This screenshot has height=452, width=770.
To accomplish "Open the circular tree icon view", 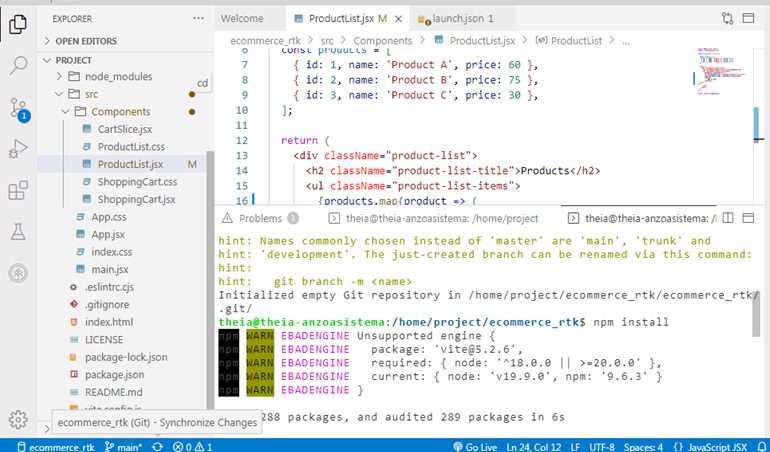I will [x=18, y=273].
